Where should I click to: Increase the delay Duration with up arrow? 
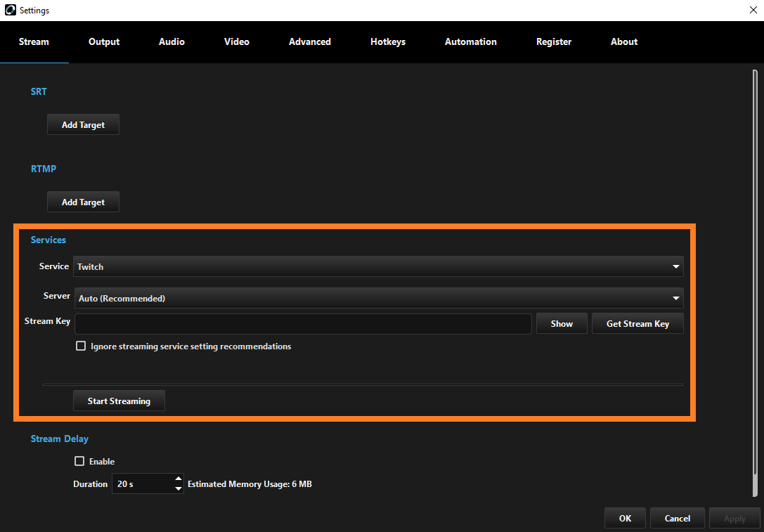click(179, 479)
